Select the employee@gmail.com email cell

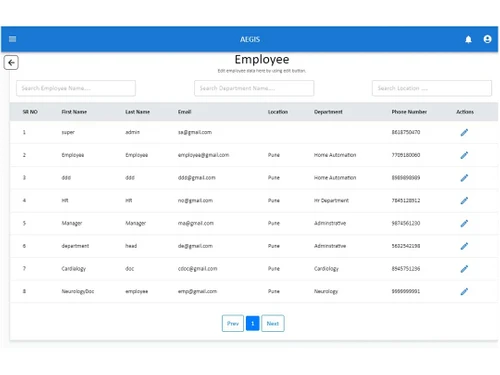[203, 155]
